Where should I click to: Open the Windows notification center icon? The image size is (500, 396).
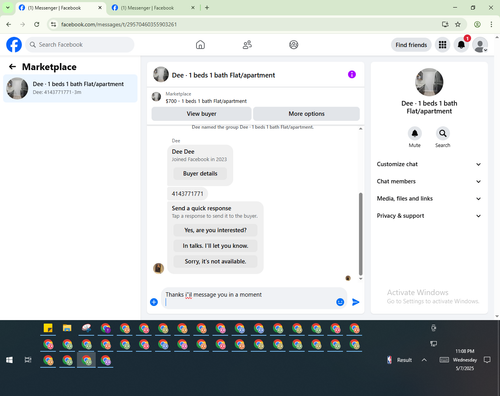click(487, 360)
